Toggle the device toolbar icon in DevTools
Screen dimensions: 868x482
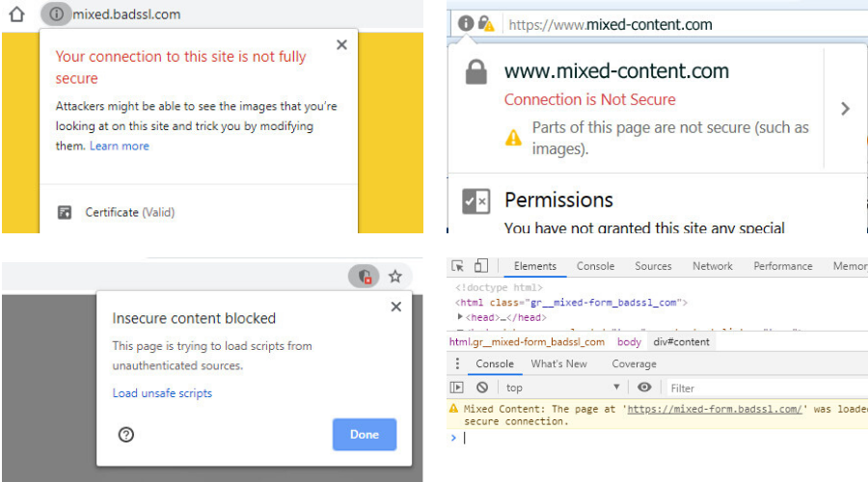pos(481,266)
